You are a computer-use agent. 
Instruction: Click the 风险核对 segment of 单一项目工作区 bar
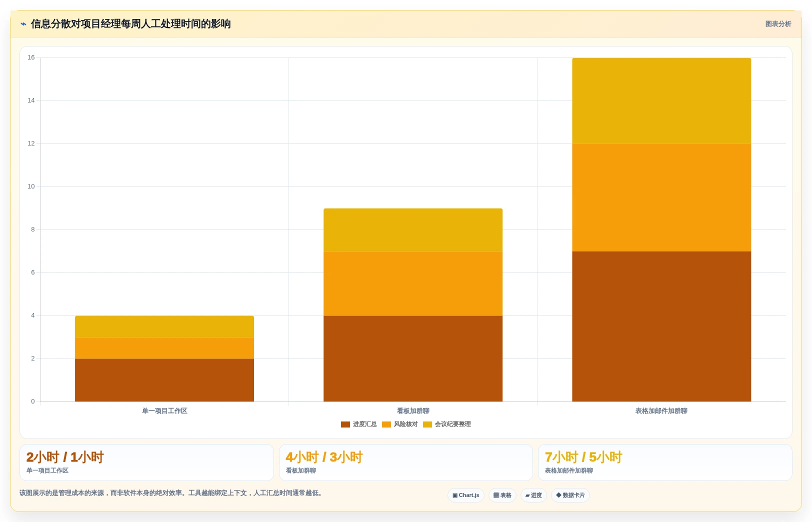coord(164,348)
